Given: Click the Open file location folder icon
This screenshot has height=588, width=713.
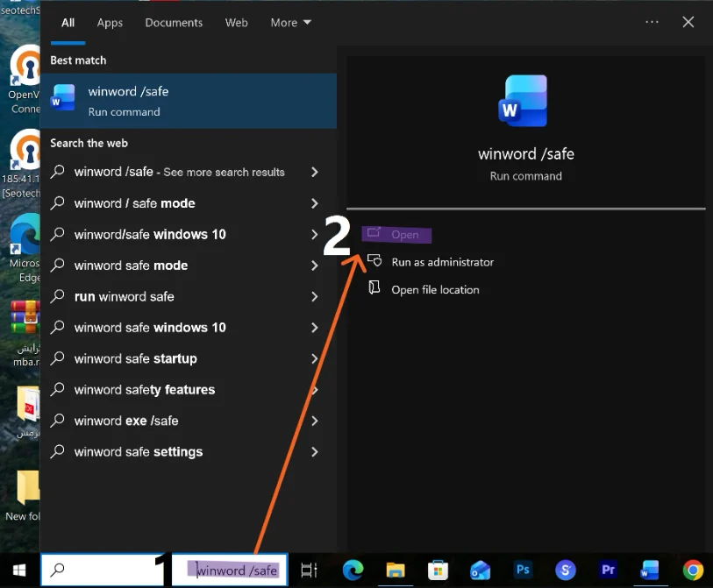Looking at the screenshot, I should click(374, 287).
